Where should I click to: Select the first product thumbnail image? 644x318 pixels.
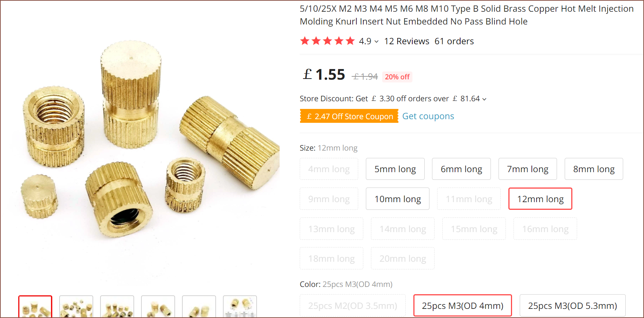(35, 307)
